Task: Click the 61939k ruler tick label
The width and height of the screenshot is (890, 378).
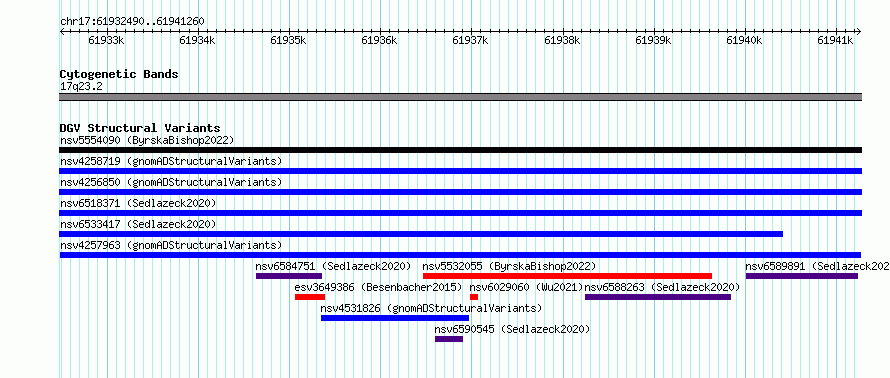Action: coord(653,40)
